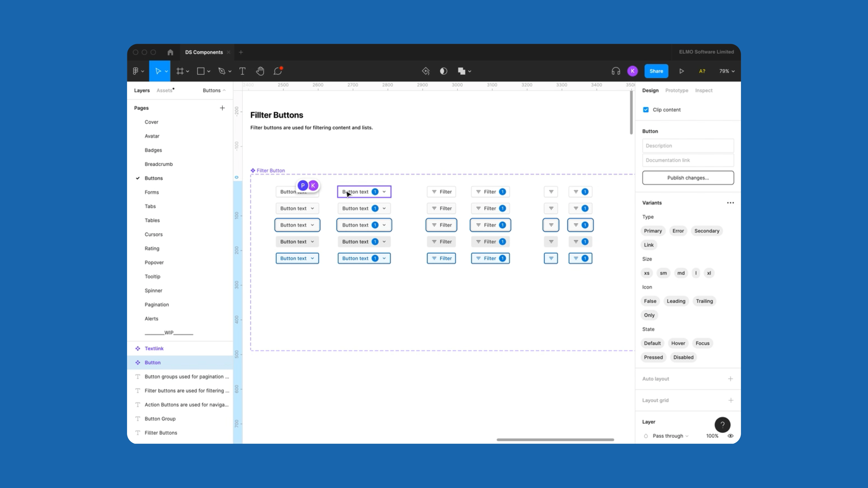868x488 pixels.
Task: Close the DS Components tab
Action: [229, 52]
